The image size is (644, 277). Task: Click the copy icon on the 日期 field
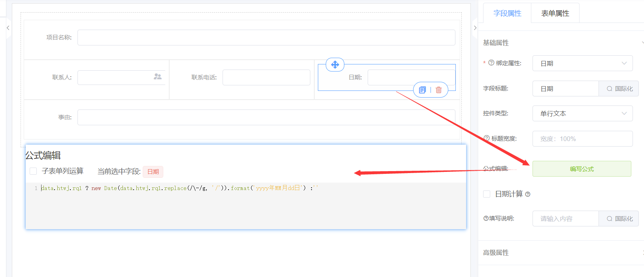(x=422, y=90)
